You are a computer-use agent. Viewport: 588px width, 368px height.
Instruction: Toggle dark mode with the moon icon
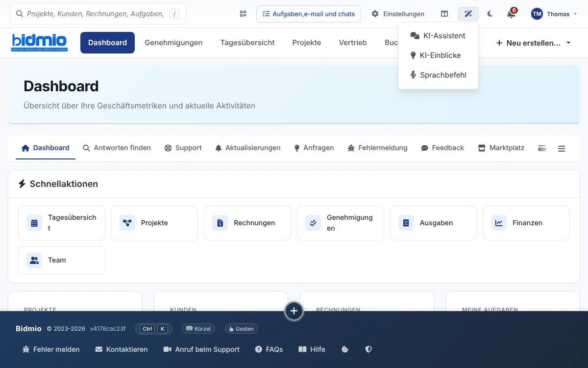490,14
